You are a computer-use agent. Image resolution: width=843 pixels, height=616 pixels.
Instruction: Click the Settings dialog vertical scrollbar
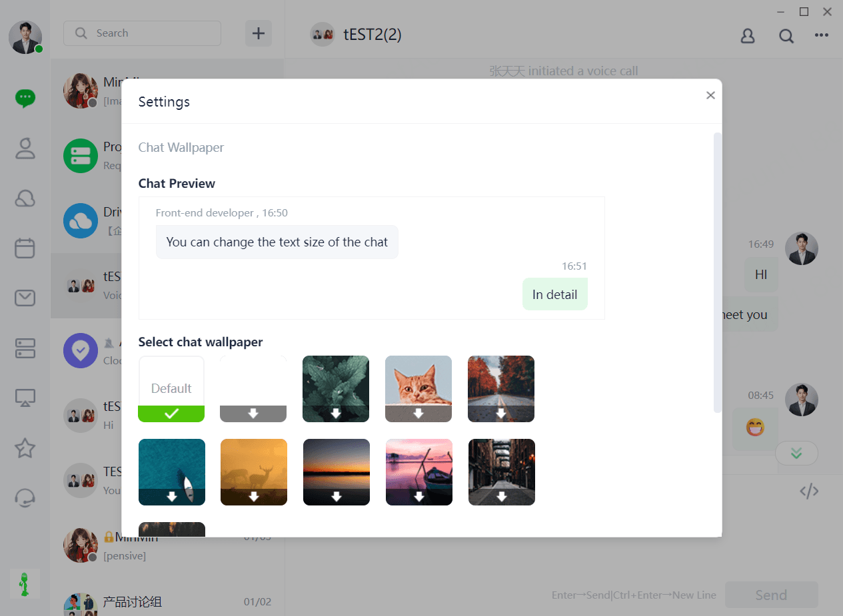[x=718, y=273]
